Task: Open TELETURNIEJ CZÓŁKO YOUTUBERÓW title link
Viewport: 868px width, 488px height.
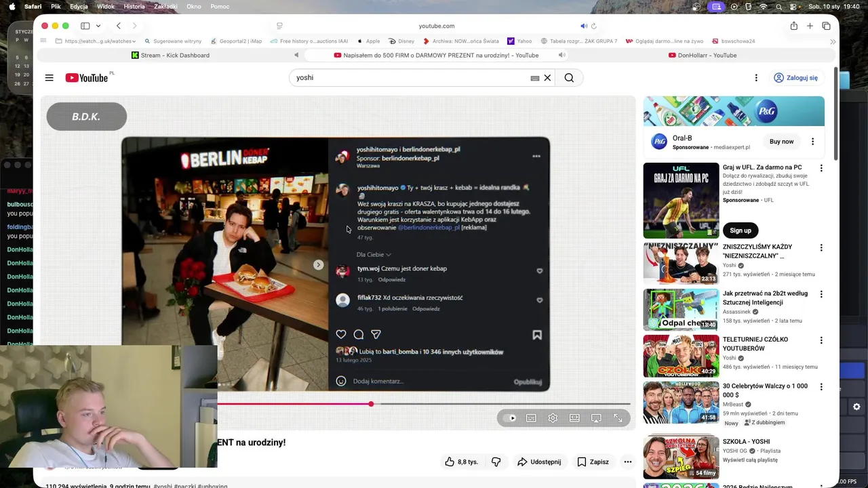Action: 755,344
